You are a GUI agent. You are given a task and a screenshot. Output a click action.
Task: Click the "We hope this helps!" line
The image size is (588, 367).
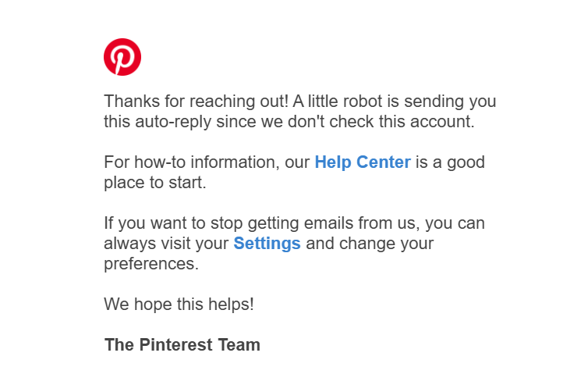(179, 305)
